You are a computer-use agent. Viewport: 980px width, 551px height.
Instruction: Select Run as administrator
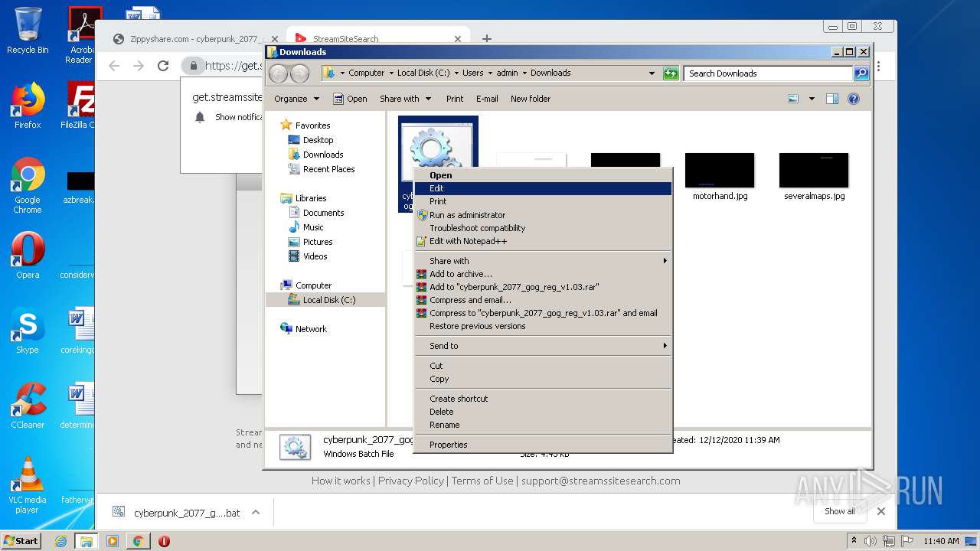coord(543,215)
